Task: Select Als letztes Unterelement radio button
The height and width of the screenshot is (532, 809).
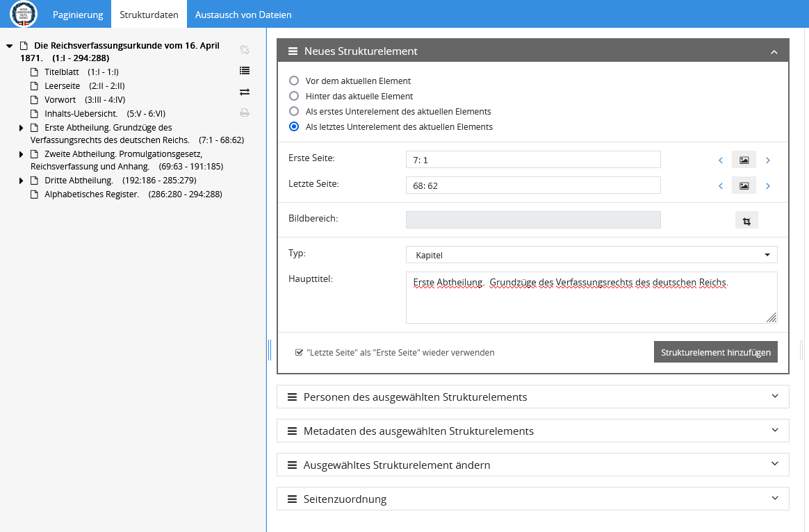Action: [x=294, y=127]
